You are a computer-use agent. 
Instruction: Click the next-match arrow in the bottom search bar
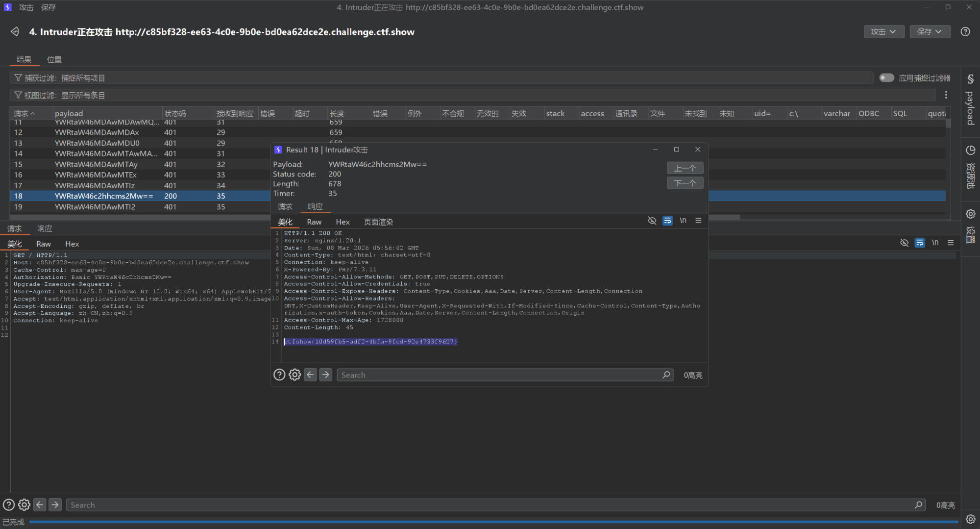55,504
